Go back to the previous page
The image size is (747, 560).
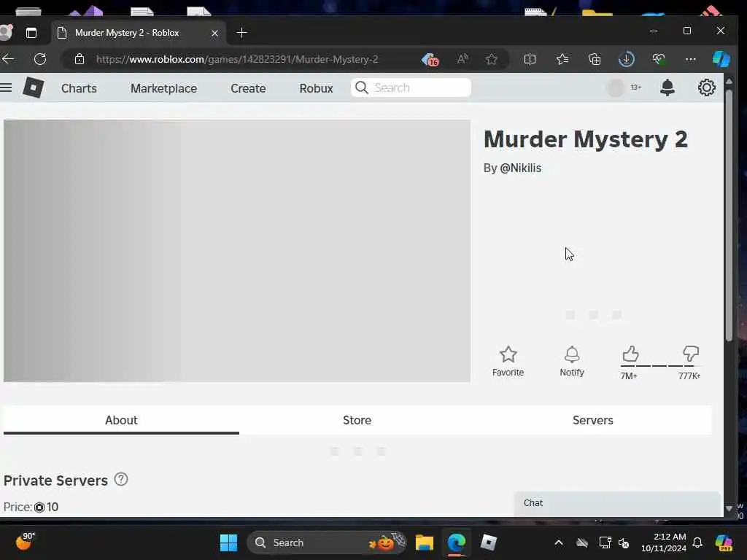click(x=8, y=59)
